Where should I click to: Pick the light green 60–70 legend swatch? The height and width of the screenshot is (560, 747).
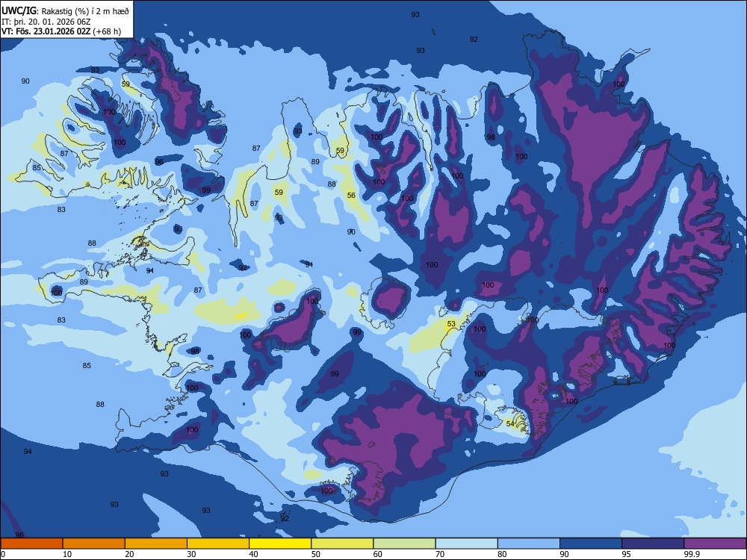click(x=404, y=544)
